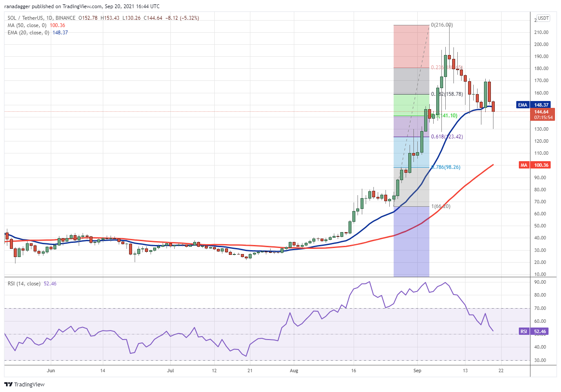Open the USDT currency label on price axis
Image resolution: width=561 pixels, height=392 pixels.
[545, 18]
